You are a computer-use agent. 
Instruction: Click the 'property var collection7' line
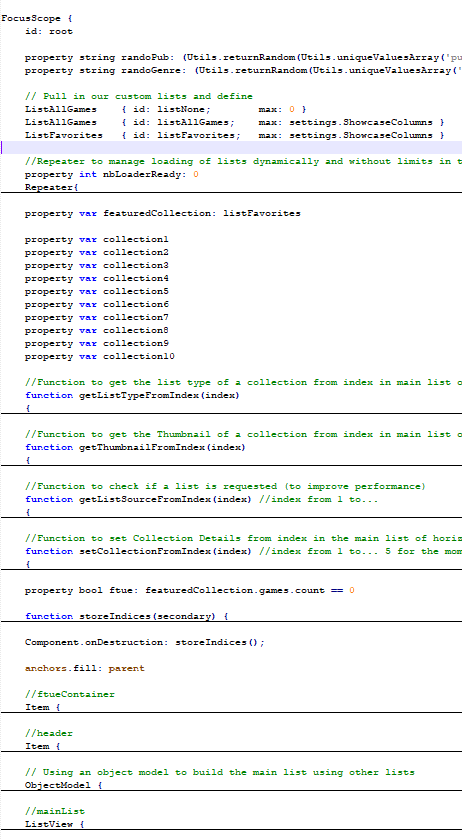click(96, 317)
